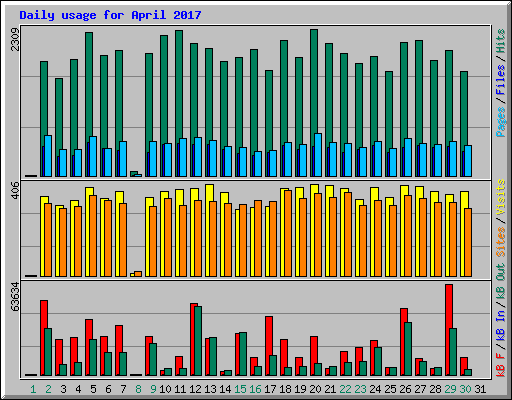Click day label 28 on the x-axis
Screen dimensions: 512x400
point(435,389)
